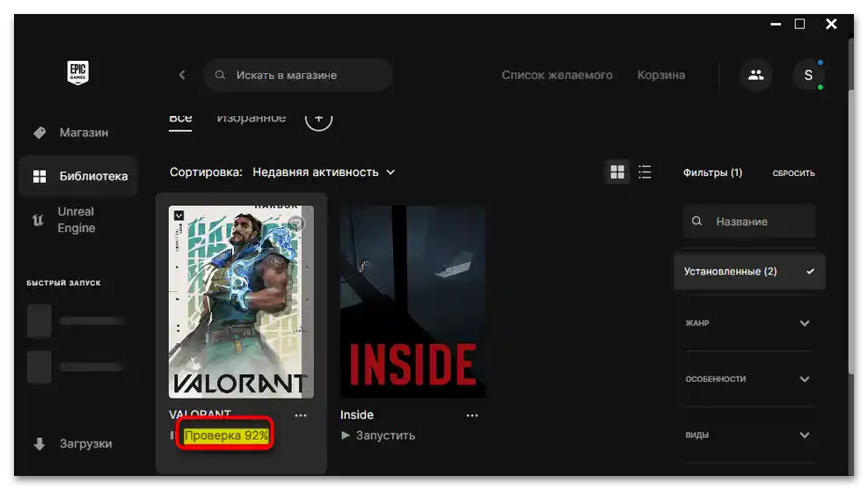This screenshot has height=490, width=868.
Task: Toggle the Установленные (2) filter
Action: tap(749, 271)
